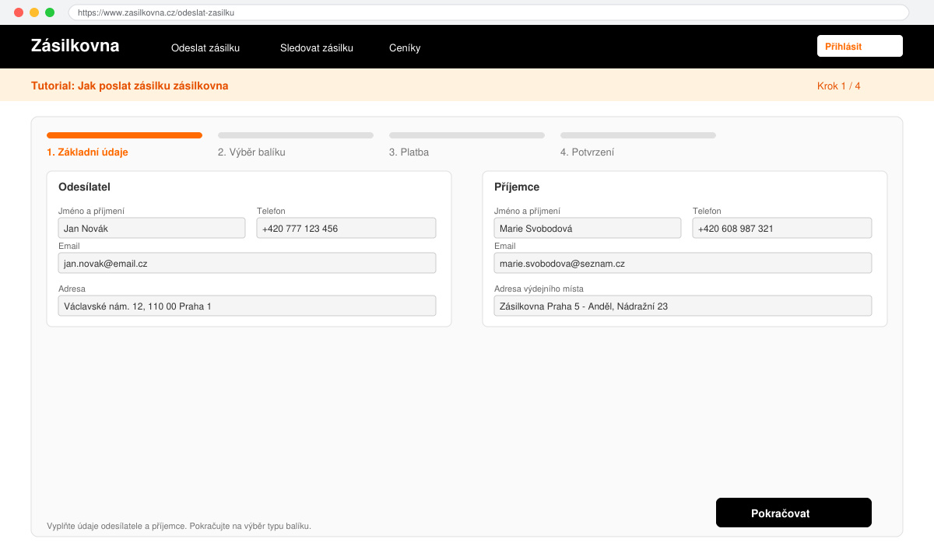This screenshot has width=934, height=560.
Task: Click the grey progress bar above Výběr balíku
Action: point(296,135)
